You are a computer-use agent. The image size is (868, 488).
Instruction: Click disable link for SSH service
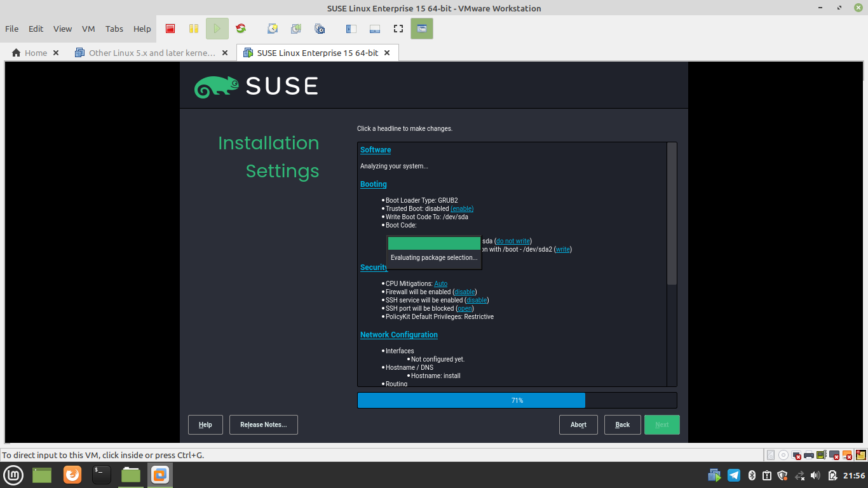(x=477, y=300)
